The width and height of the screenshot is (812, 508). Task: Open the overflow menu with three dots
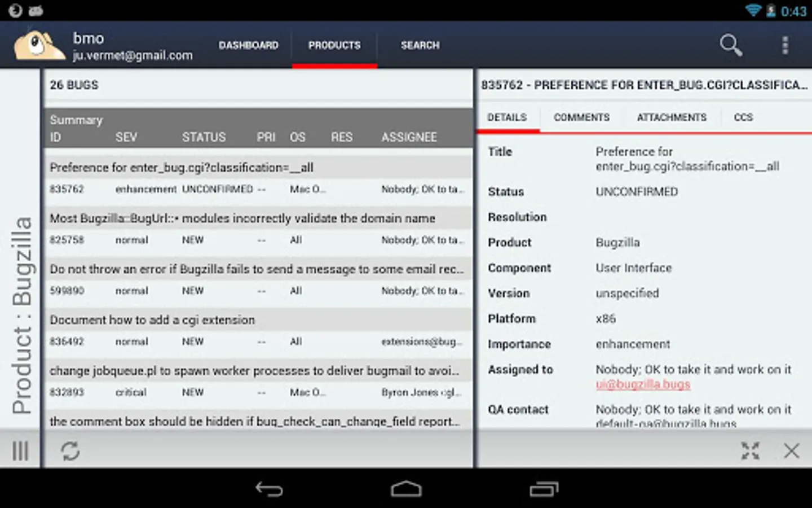click(x=785, y=45)
